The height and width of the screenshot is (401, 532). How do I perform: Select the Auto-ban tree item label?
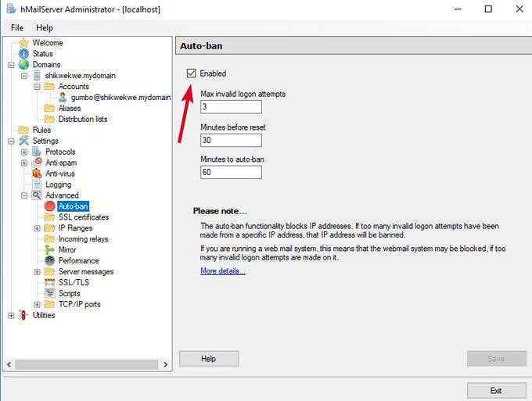pos(73,206)
